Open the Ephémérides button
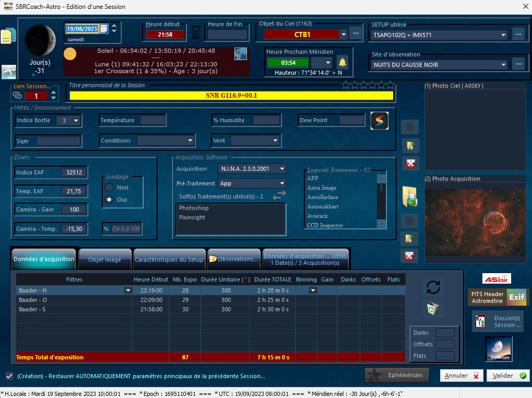Image resolution: width=532 pixels, height=398 pixels. [x=397, y=375]
